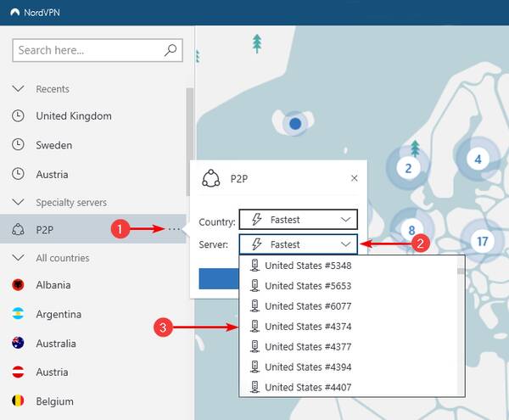Choose United States #4374 server
509x420 pixels.
[x=348, y=326]
